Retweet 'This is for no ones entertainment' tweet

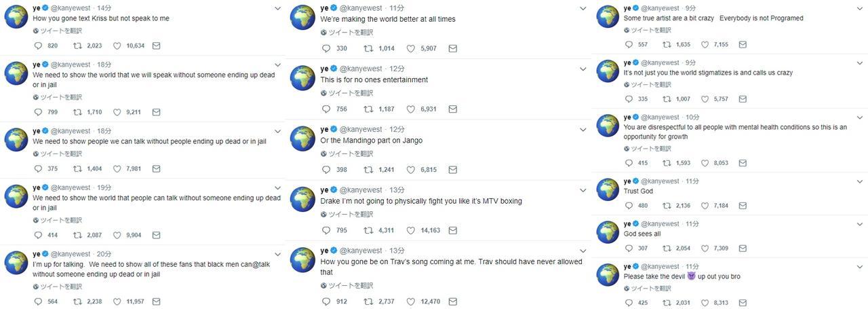[x=368, y=109]
